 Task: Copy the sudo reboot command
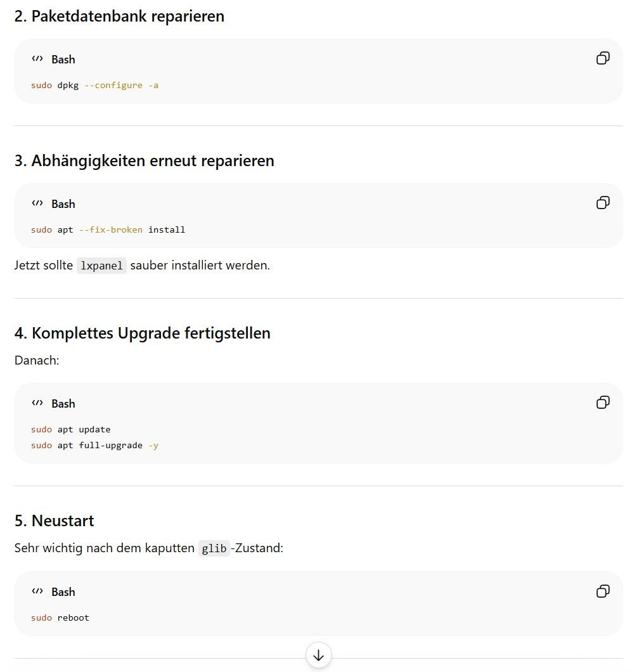click(603, 591)
